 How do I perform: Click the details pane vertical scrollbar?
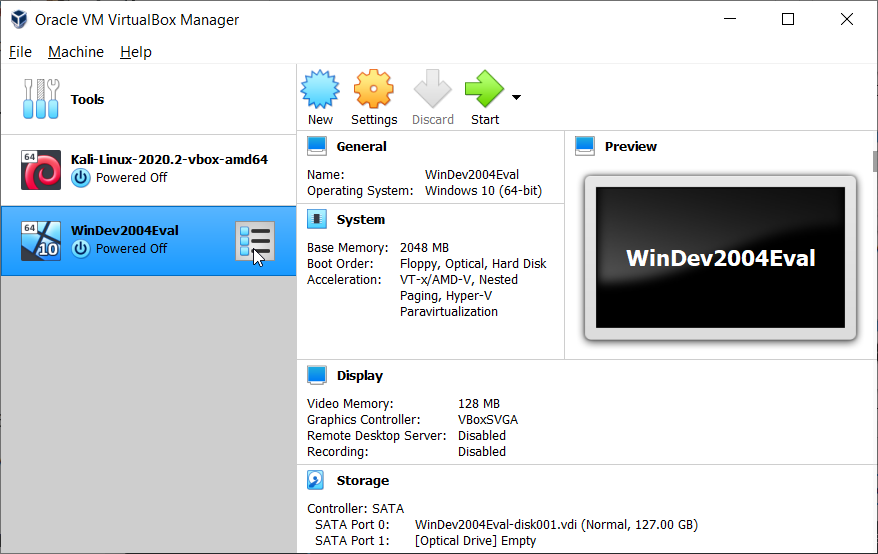(875, 161)
